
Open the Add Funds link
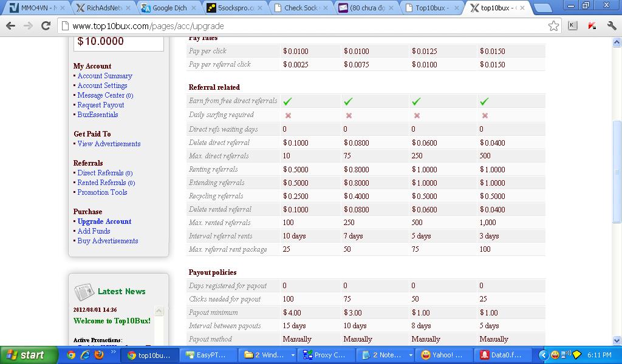[x=94, y=231]
